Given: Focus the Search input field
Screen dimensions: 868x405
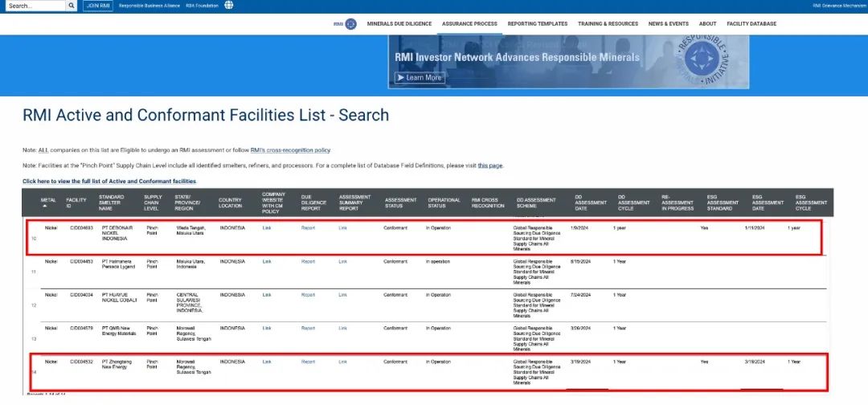Looking at the screenshot, I should click(x=36, y=6).
